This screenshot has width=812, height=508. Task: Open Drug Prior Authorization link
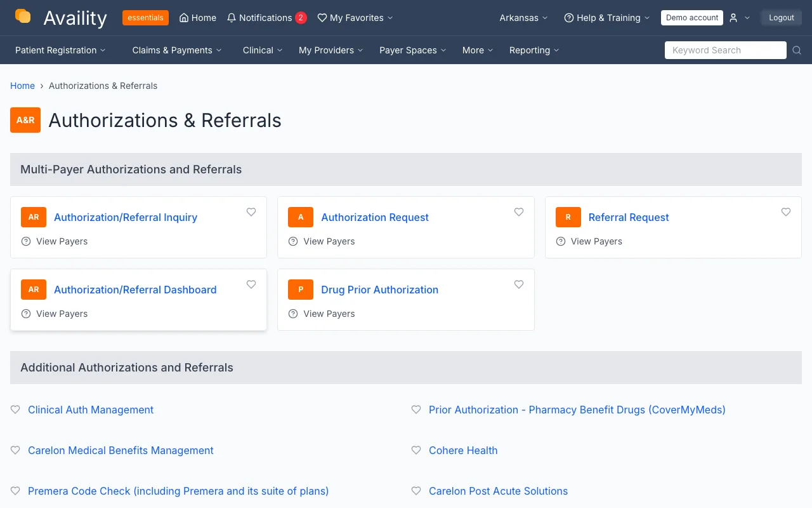(379, 290)
